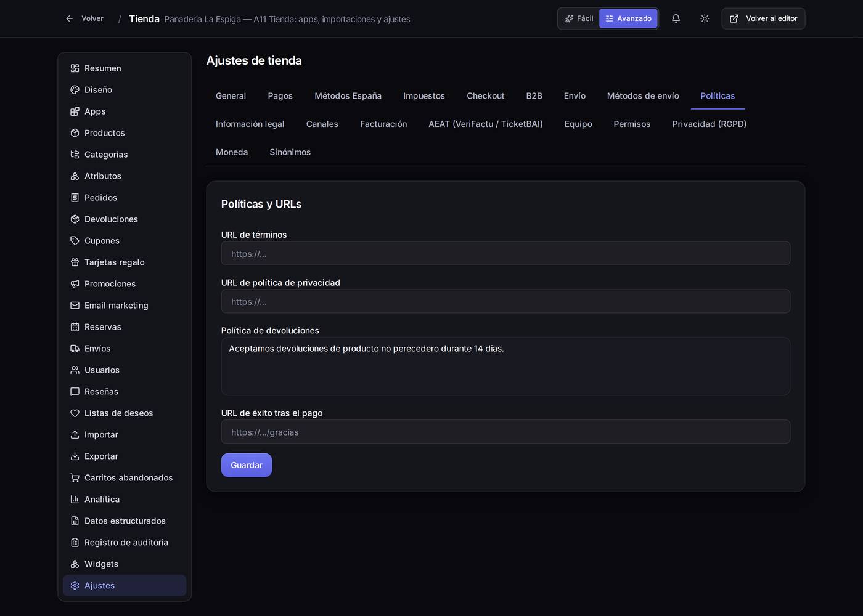This screenshot has height=616, width=863.
Task: Click the Devoluciones package icon
Action: click(75, 219)
